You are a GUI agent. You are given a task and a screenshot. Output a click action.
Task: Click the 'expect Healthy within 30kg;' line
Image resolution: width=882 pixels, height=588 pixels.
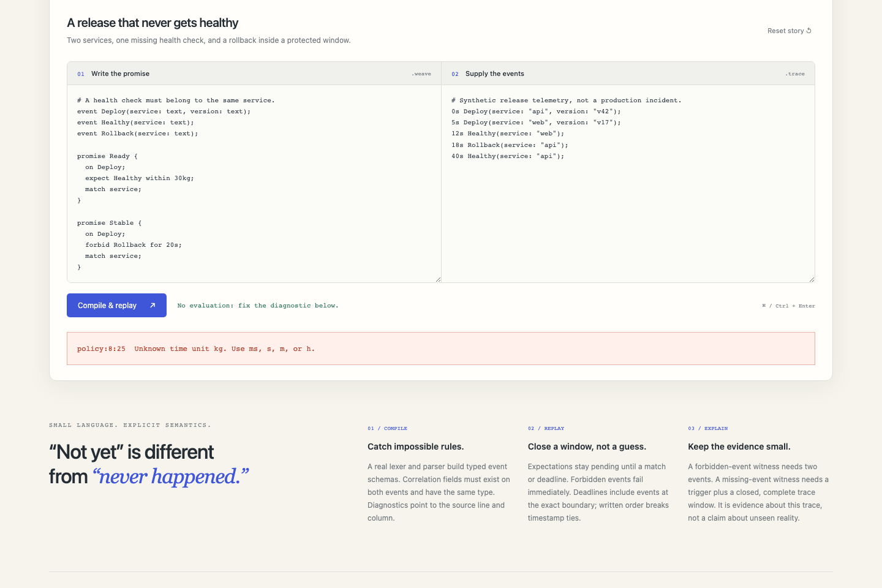(140, 178)
